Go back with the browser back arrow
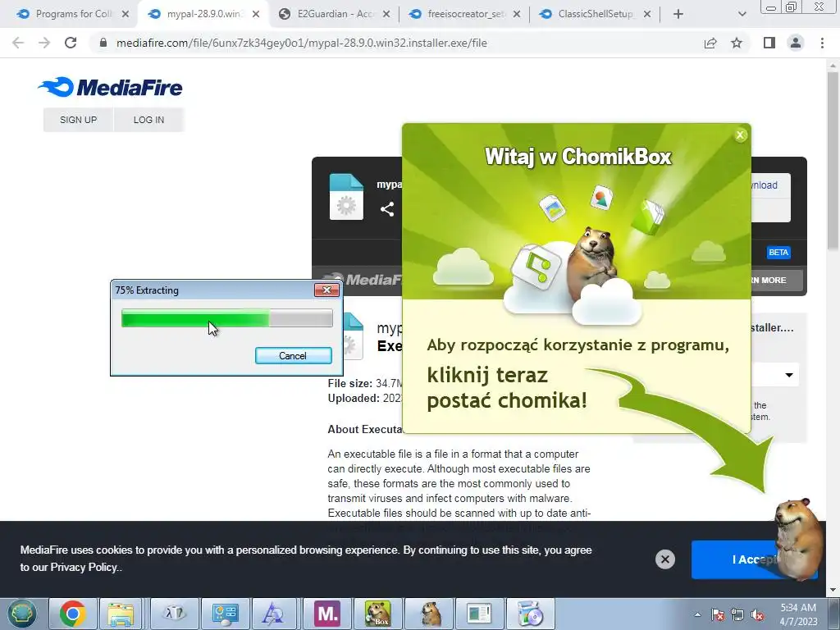The height and width of the screenshot is (630, 840). click(x=18, y=43)
